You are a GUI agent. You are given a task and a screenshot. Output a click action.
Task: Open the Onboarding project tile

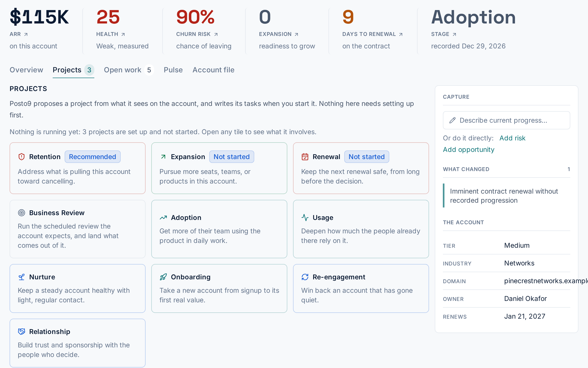click(219, 288)
